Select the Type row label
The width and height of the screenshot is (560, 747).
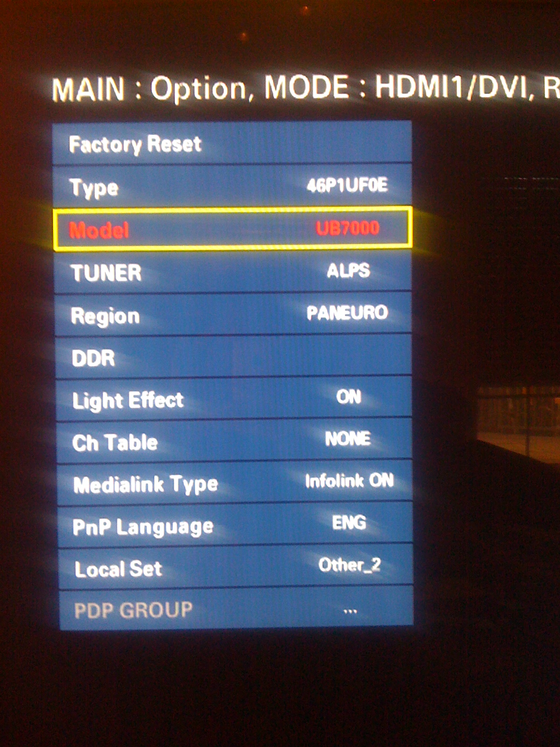tap(94, 188)
